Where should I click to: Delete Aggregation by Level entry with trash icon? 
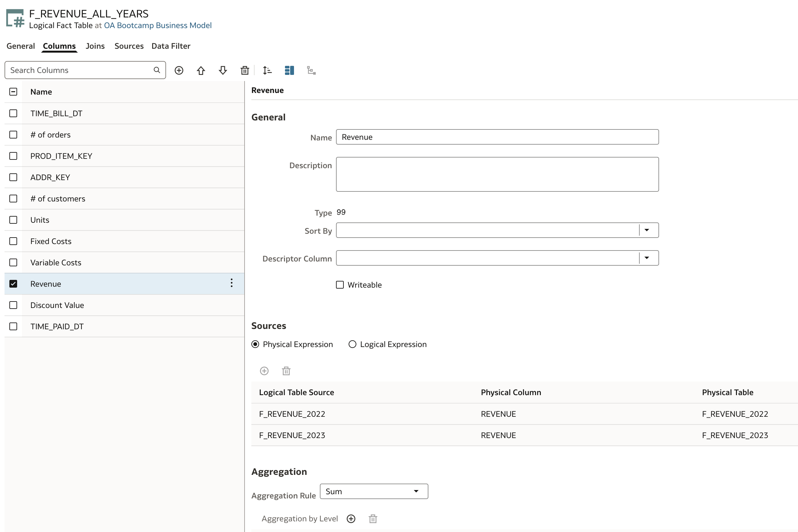point(373,519)
